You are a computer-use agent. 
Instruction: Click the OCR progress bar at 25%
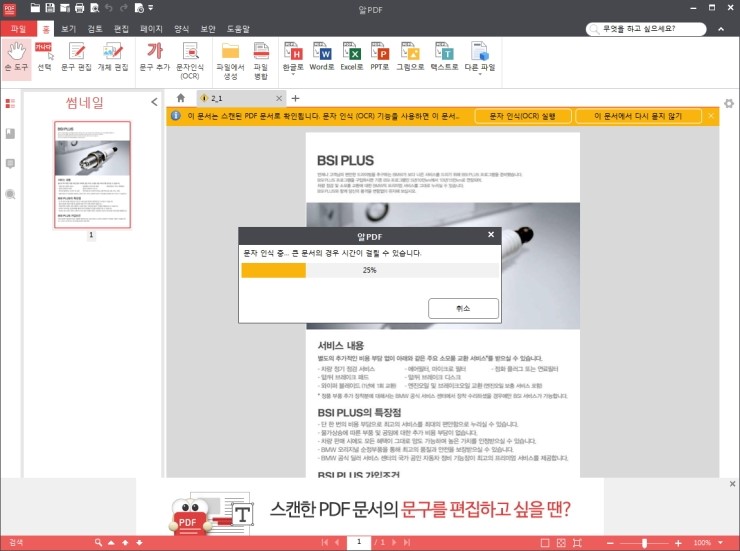tap(370, 270)
